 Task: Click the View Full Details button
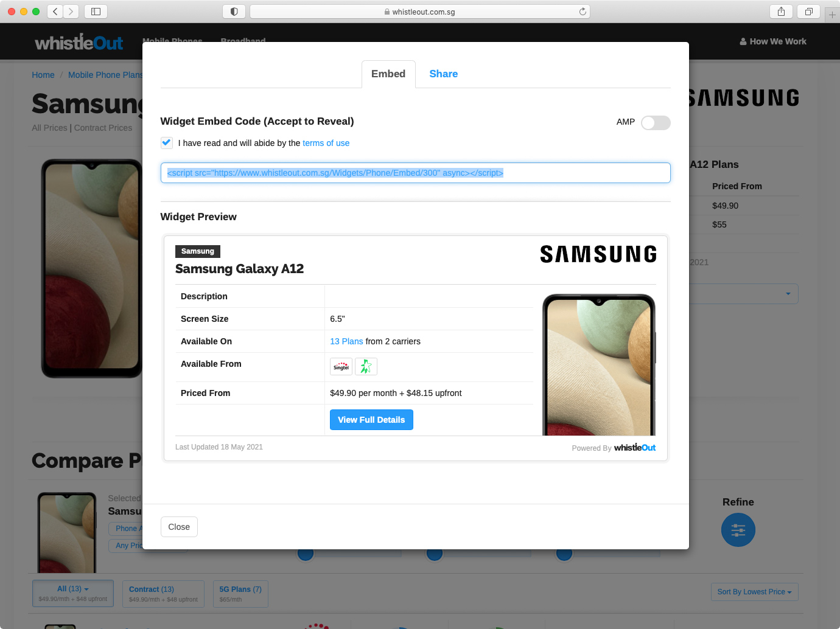coord(371,420)
